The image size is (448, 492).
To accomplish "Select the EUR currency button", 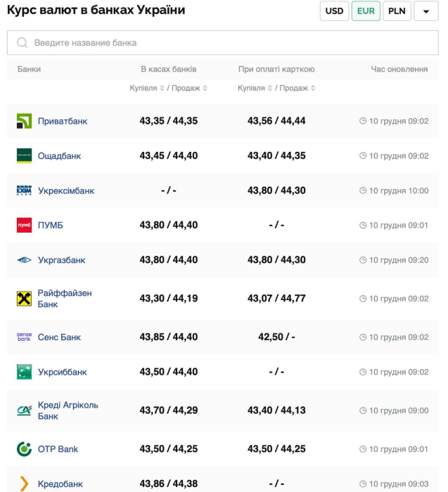I will (366, 11).
